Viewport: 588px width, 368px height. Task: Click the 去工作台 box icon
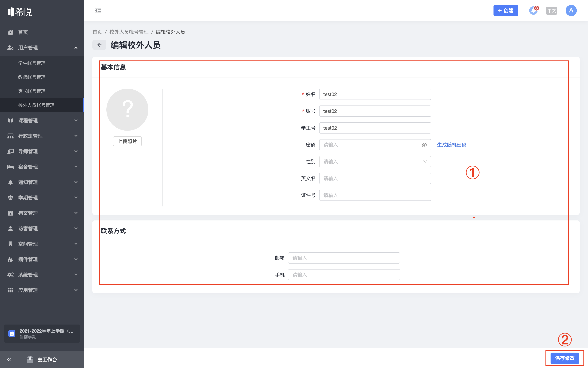tap(30, 359)
